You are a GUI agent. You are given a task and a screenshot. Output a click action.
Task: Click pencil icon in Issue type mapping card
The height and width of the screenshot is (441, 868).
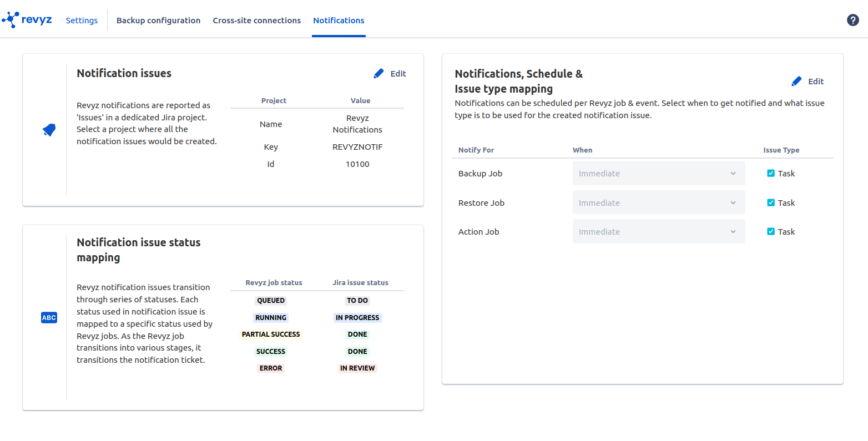pos(796,82)
